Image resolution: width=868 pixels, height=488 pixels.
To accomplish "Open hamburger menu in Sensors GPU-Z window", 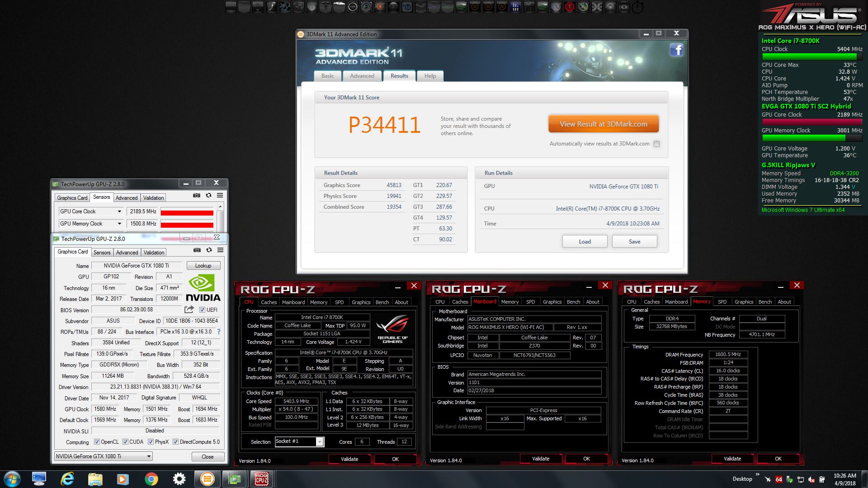I will [x=220, y=196].
